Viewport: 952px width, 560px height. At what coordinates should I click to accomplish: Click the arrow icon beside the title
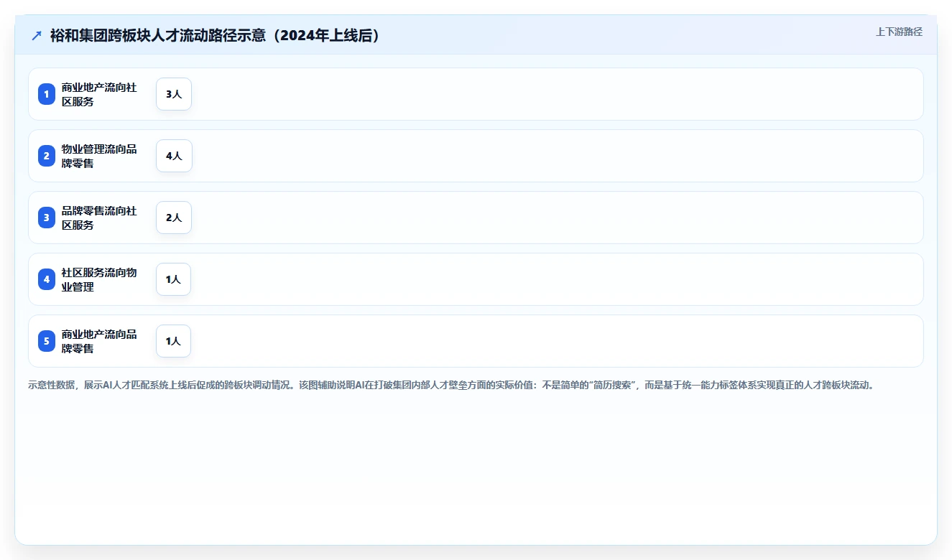(x=37, y=35)
